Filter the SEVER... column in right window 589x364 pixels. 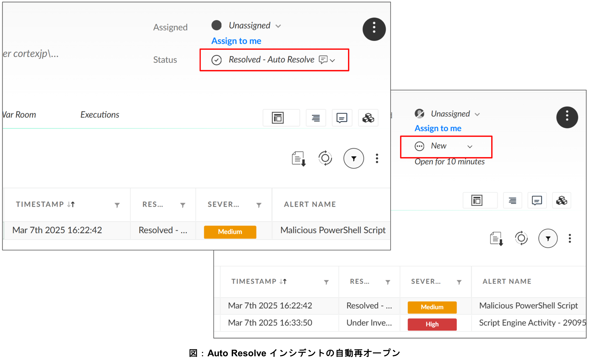click(459, 282)
